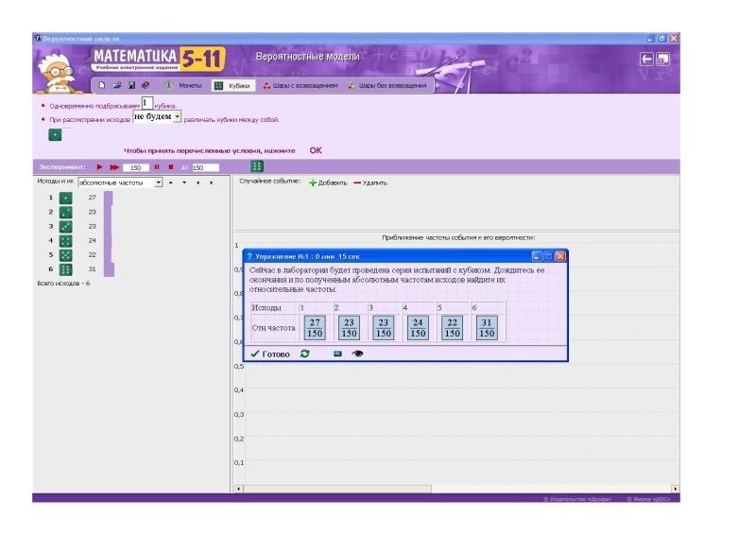756x535 pixels.
Task: Click the new document icon in toolbar
Action: pos(101,85)
